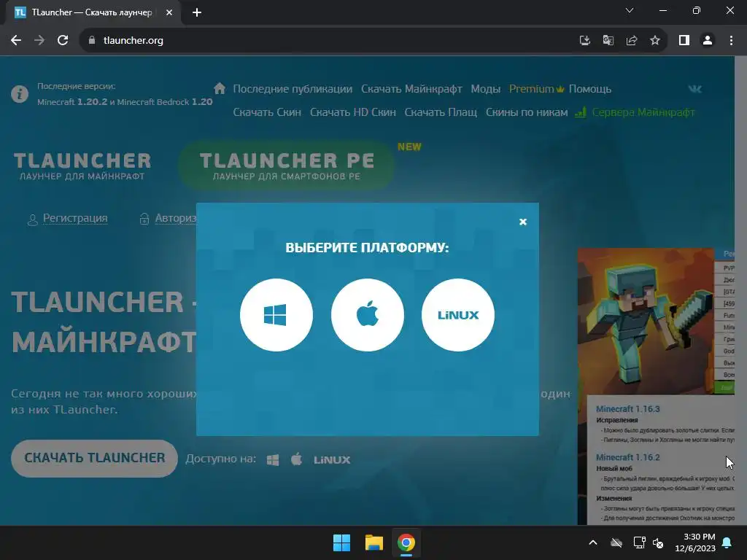The height and width of the screenshot is (560, 747).
Task: Open the Google Translate page icon
Action: [608, 41]
